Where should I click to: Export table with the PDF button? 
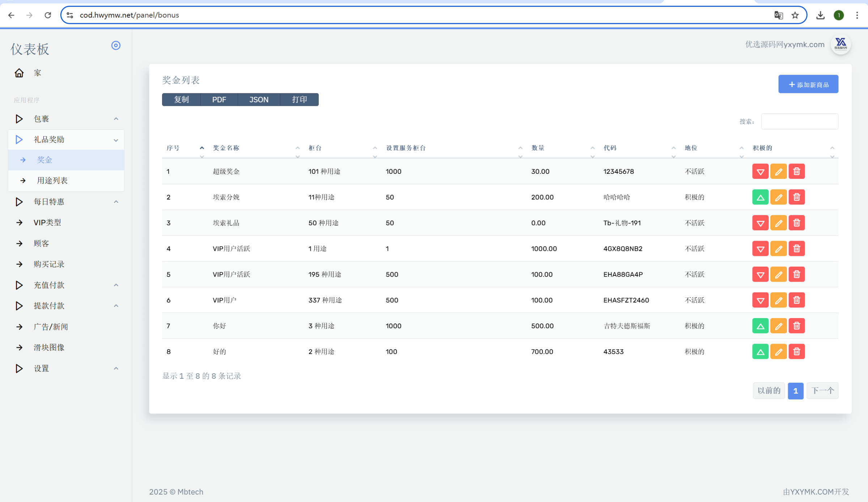[219, 99]
